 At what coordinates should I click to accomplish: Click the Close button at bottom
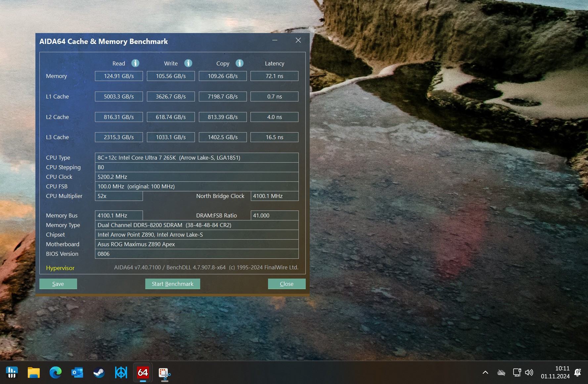pos(287,284)
